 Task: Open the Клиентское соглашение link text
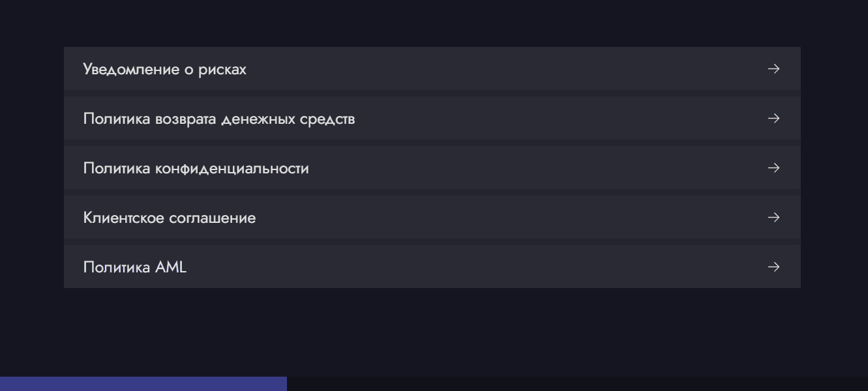click(x=170, y=218)
